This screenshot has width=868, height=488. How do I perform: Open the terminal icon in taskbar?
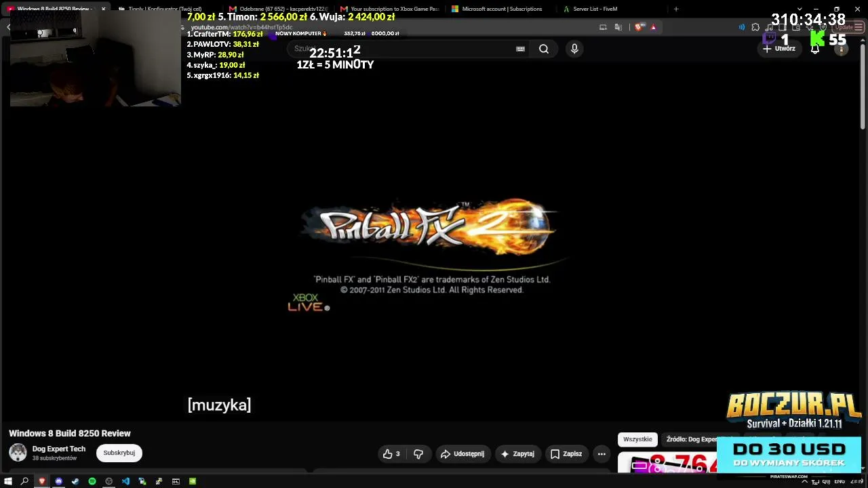click(176, 481)
